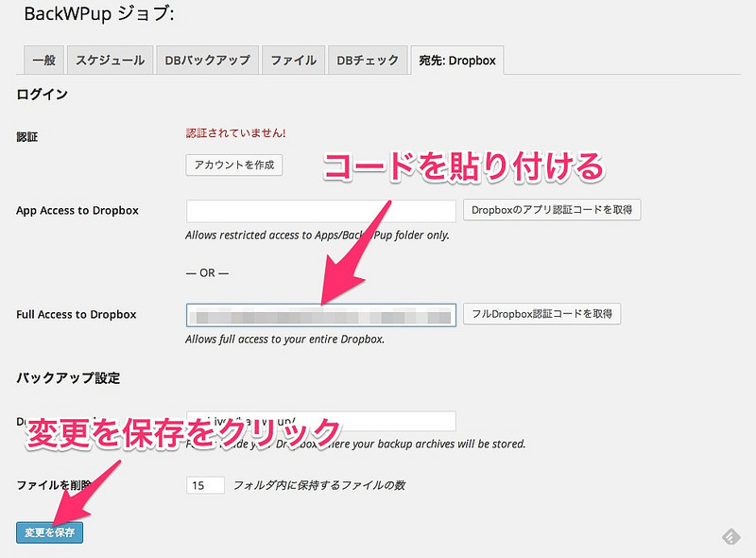Click the 'Allows restricted access' description text
The height and width of the screenshot is (558, 756).
(318, 235)
